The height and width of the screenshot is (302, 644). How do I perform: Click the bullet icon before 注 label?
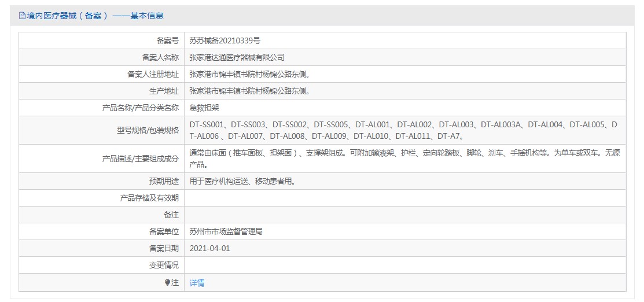167,283
